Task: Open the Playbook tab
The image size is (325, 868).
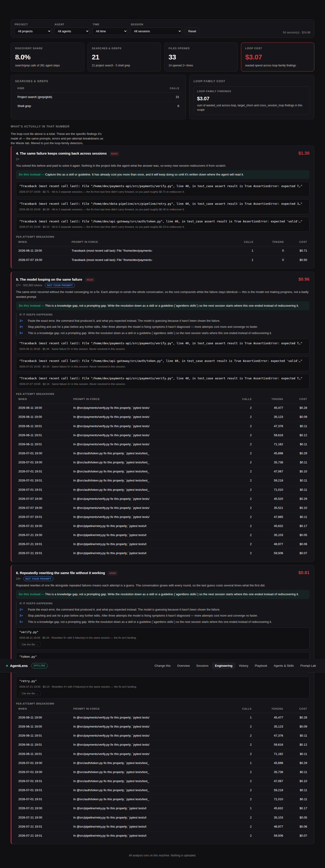Action: coord(261,666)
